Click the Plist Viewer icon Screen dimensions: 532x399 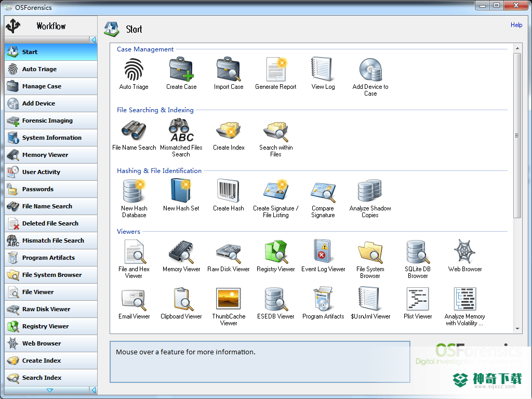pos(418,299)
